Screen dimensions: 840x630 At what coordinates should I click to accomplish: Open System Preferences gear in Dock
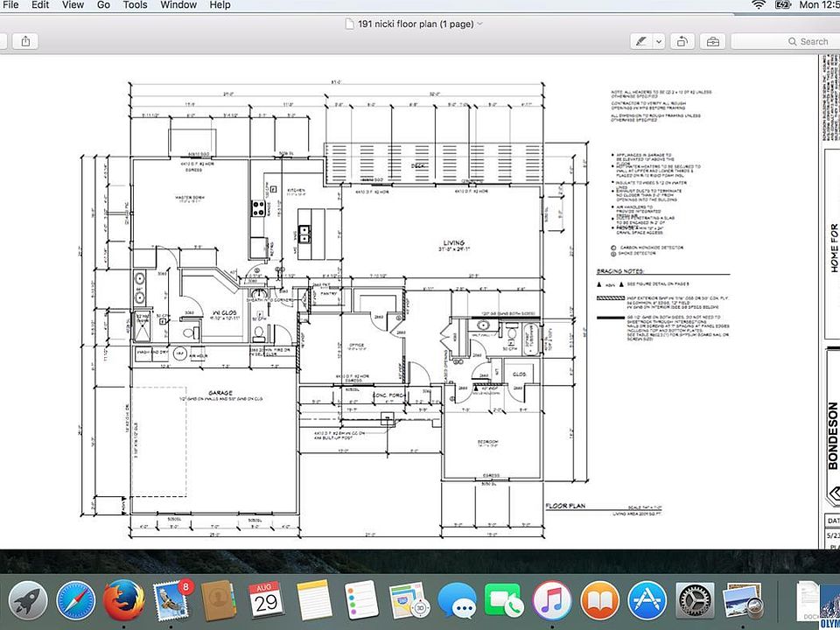(x=695, y=602)
